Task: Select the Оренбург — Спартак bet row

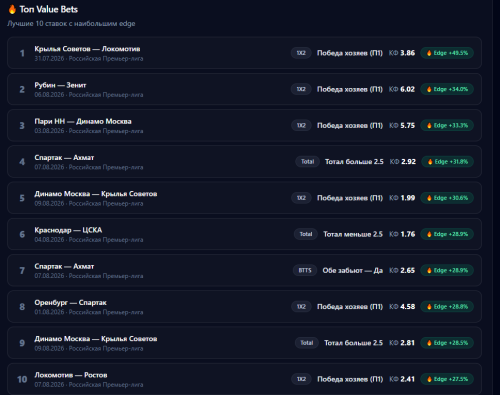Action: [244, 307]
